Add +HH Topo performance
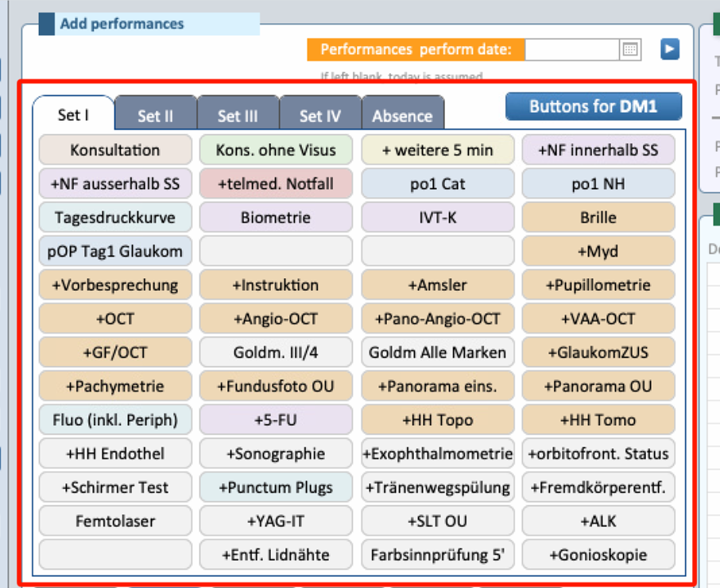Screen dimensions: 720x588 coord(438,420)
